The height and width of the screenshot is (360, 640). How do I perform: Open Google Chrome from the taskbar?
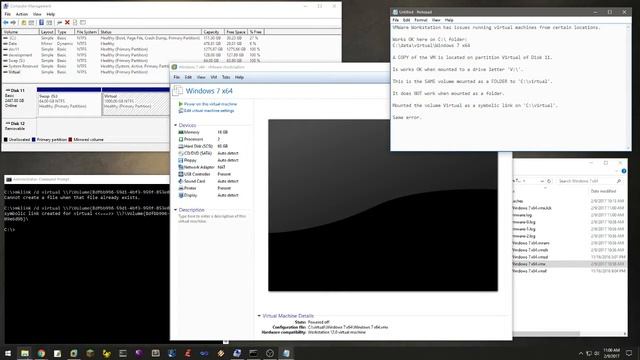[x=41, y=353]
